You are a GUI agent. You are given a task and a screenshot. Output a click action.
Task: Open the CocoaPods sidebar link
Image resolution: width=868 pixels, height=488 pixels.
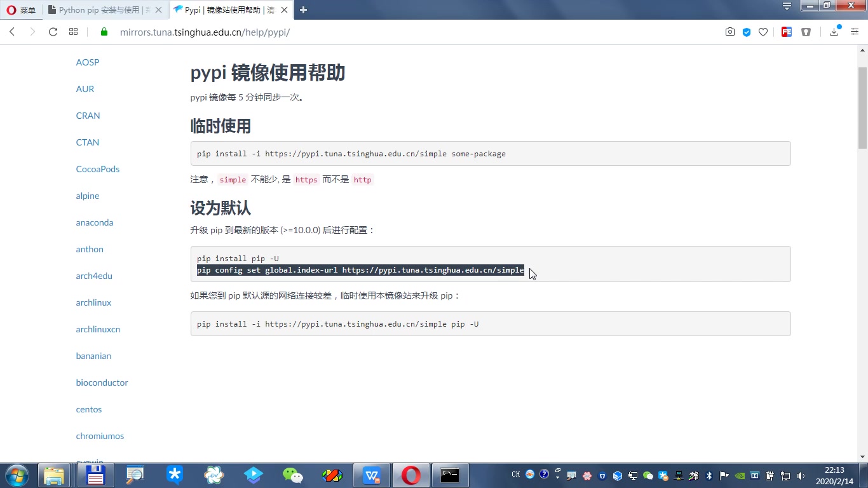[98, 169]
